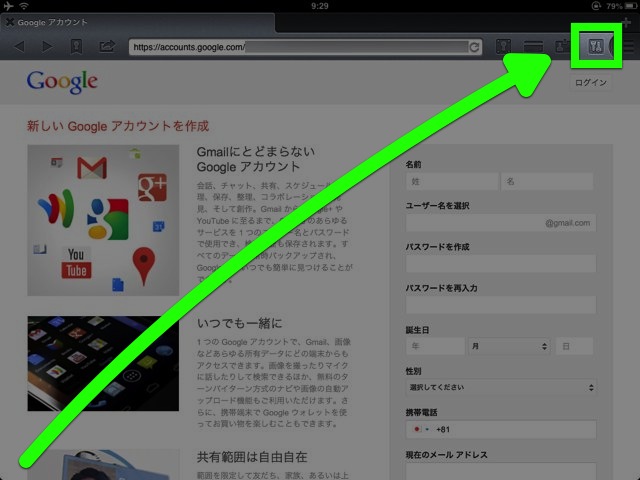The image size is (640, 480).
Task: Tap the battery 79% indicator
Action: pos(620,6)
